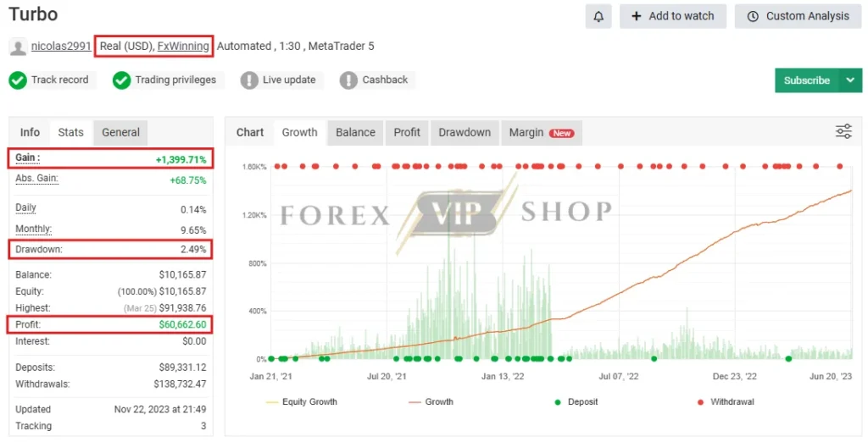Viewport: 868px width, 442px height.
Task: Click the +68.75% absolute gain value
Action: click(x=187, y=180)
